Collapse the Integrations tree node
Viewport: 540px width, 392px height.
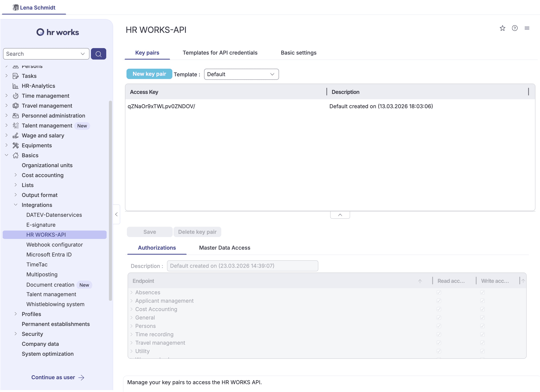pyautogui.click(x=16, y=205)
